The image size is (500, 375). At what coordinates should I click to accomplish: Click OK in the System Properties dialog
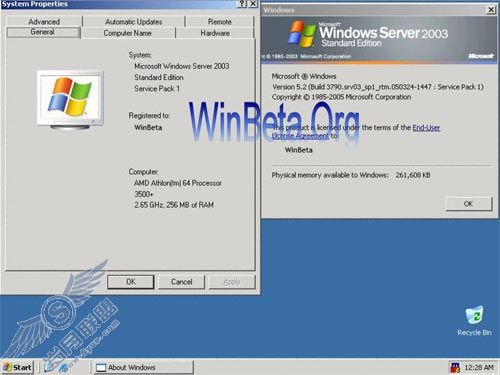[131, 282]
